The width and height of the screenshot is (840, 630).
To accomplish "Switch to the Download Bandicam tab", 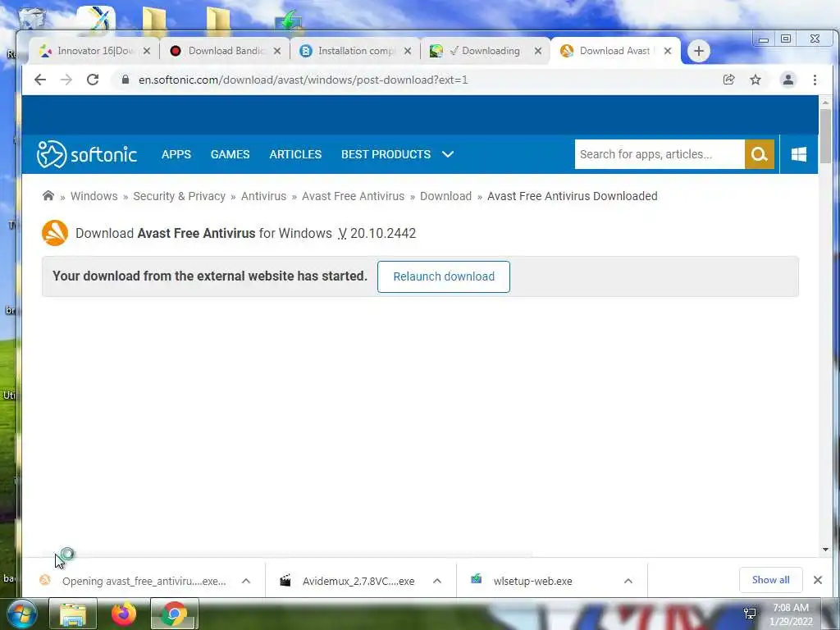I will [226, 51].
